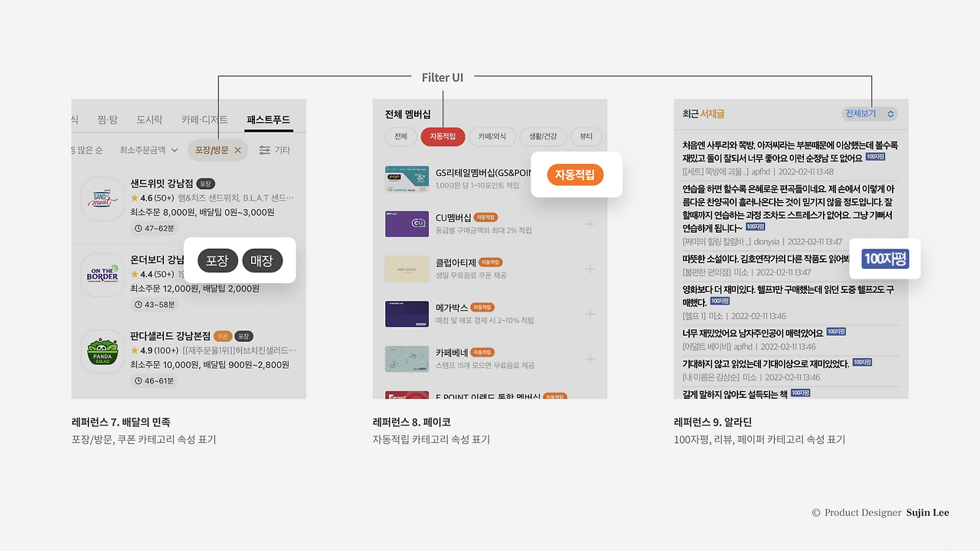Open the [헬프 1] book link
The height and width of the screenshot is (551, 980).
[694, 316]
